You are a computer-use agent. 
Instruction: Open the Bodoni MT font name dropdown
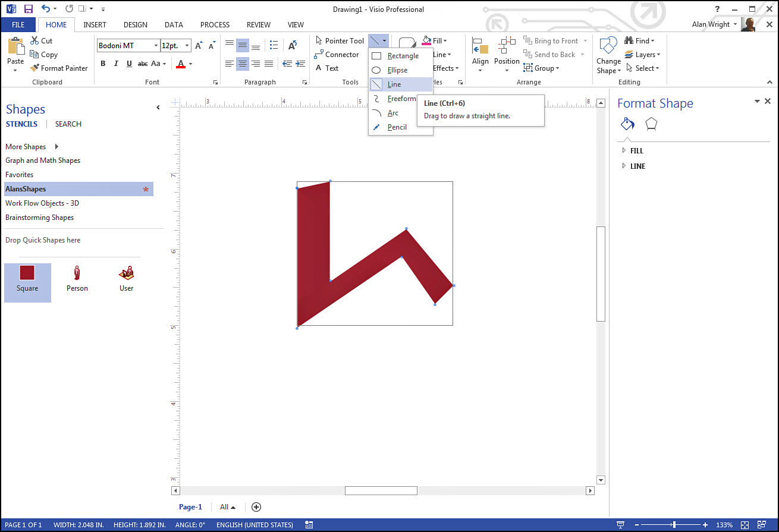click(156, 46)
